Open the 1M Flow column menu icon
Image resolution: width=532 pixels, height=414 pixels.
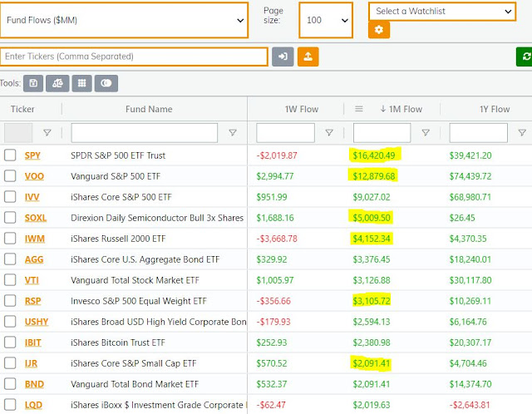click(359, 109)
